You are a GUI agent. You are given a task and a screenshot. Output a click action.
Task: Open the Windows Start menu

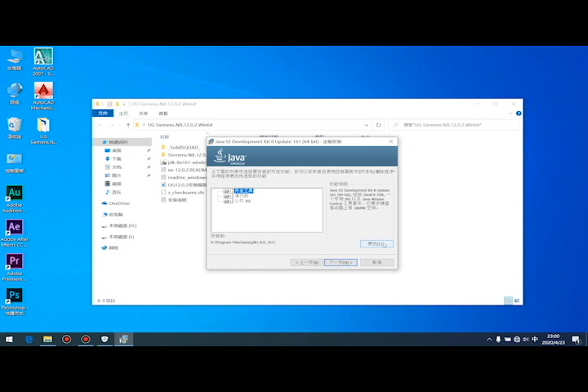coord(9,339)
